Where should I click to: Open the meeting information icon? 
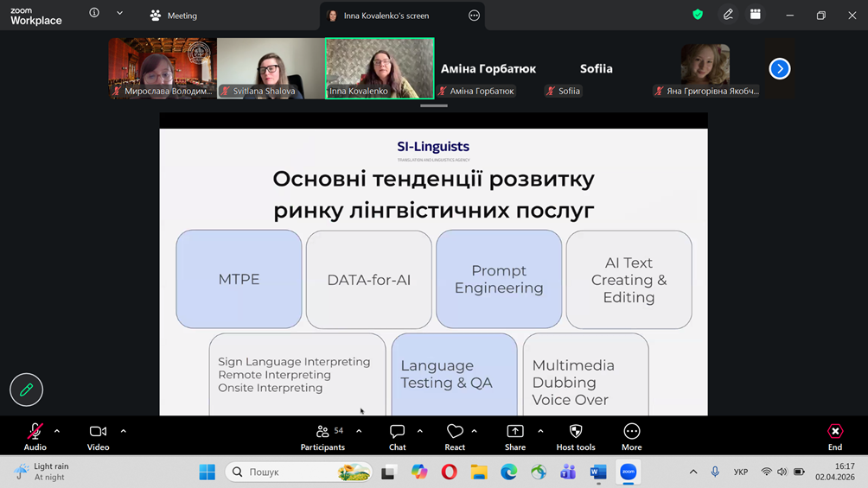94,13
